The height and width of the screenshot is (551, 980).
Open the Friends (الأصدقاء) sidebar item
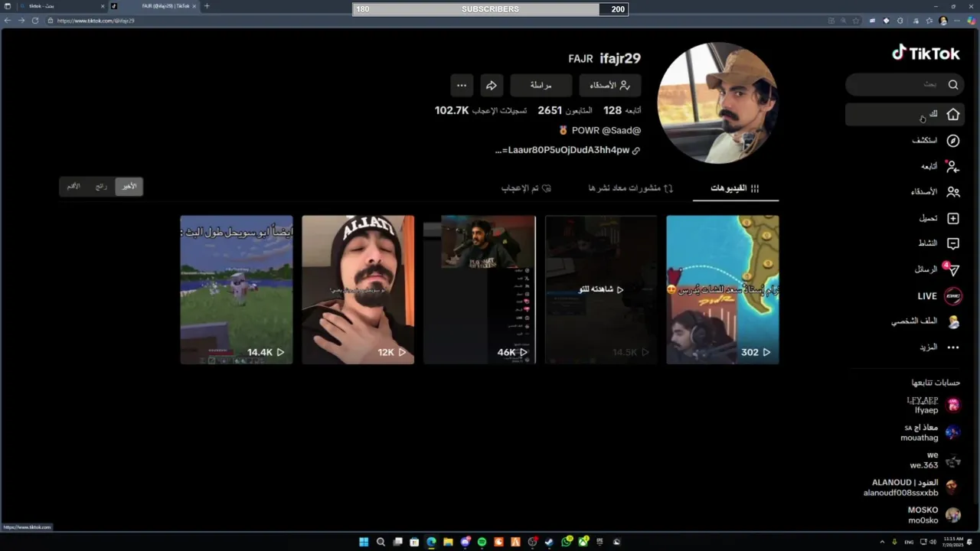tap(936, 192)
